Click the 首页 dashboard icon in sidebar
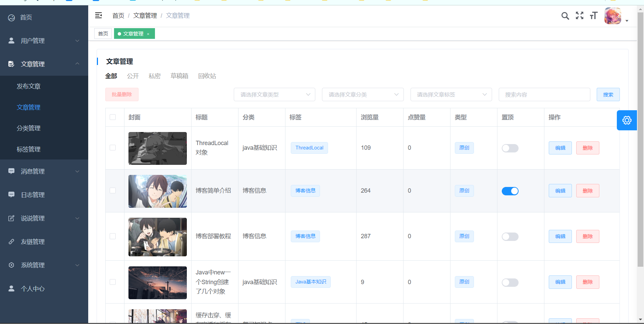The height and width of the screenshot is (324, 644). point(11,17)
